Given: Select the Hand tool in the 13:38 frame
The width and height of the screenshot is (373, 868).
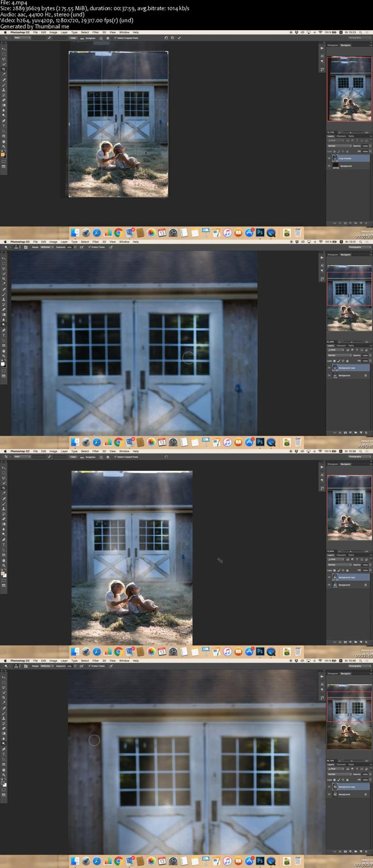Looking at the screenshot, I should click(x=4, y=560).
